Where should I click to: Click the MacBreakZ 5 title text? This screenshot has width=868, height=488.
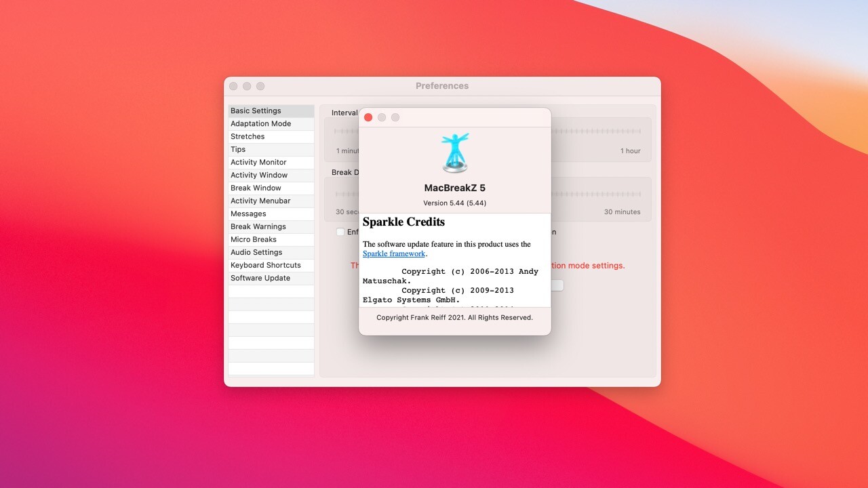(455, 188)
